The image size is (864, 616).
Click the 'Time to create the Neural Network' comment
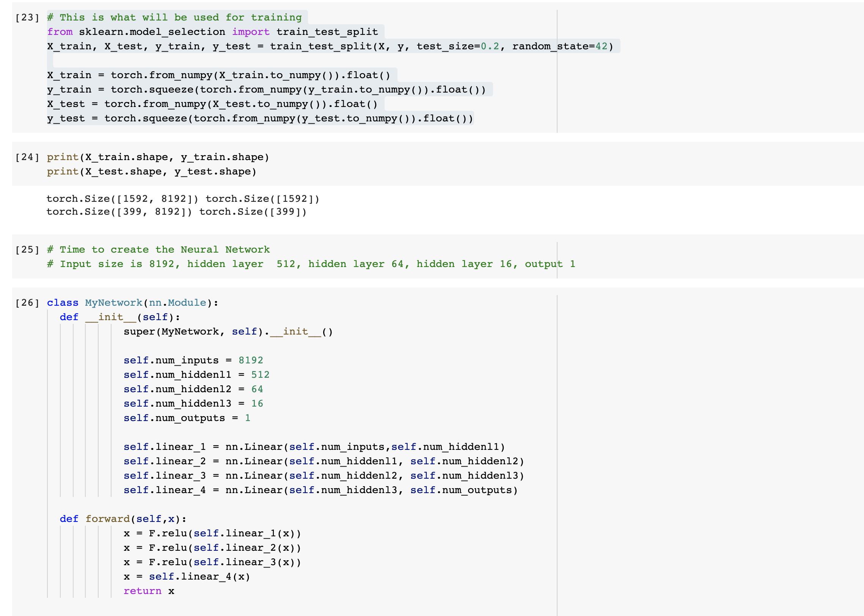[158, 250]
